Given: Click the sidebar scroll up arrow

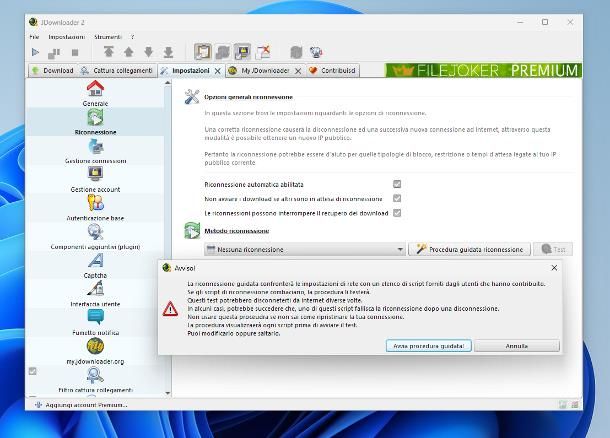Looking at the screenshot, I should coord(168,82).
